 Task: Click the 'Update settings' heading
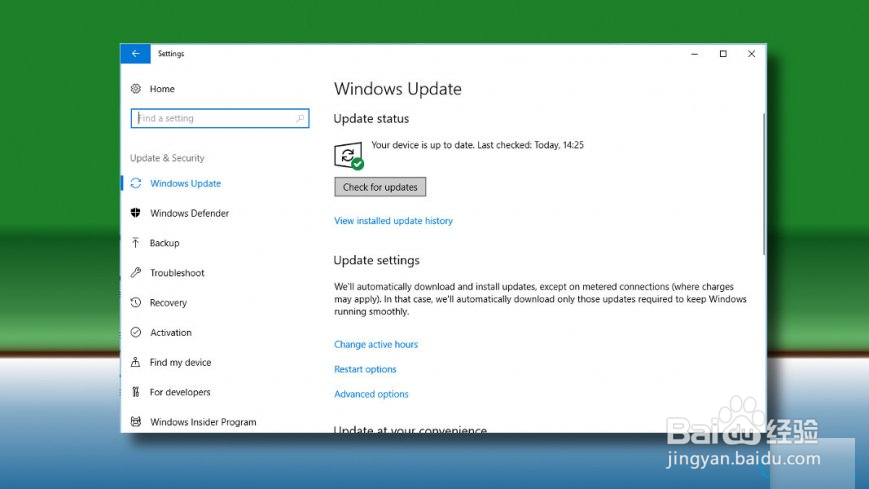377,260
